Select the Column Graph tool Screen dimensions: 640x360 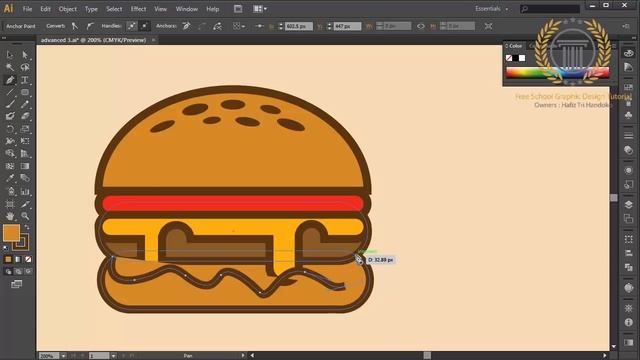click(x=25, y=191)
